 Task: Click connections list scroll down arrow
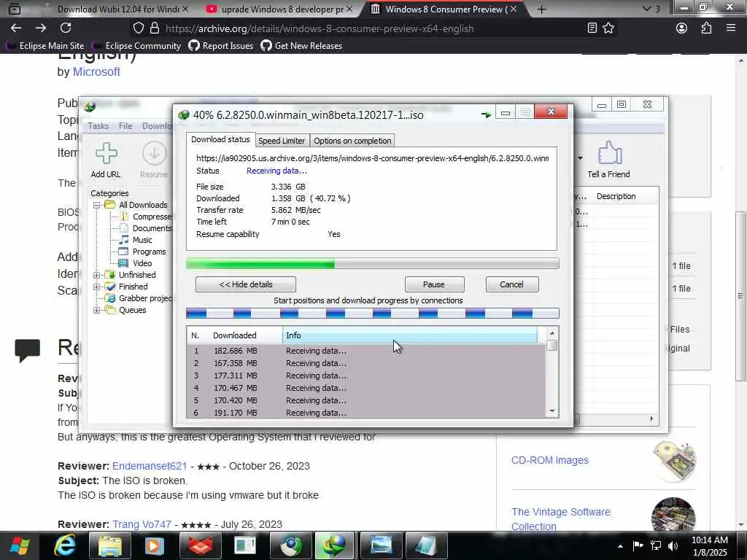coord(551,411)
